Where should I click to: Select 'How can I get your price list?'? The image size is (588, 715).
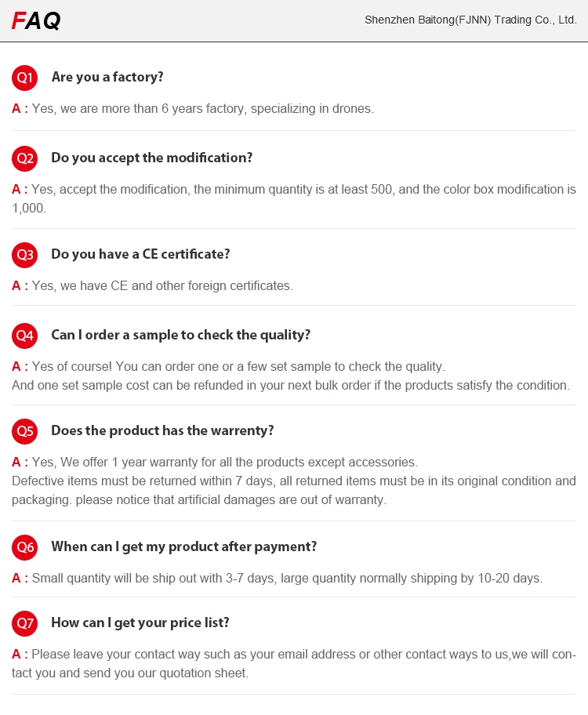[x=140, y=622]
